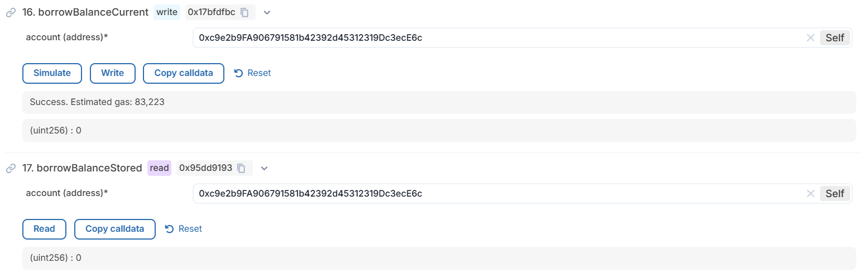Click Read button for borrowBalanceStored
The image size is (868, 277).
point(44,229)
